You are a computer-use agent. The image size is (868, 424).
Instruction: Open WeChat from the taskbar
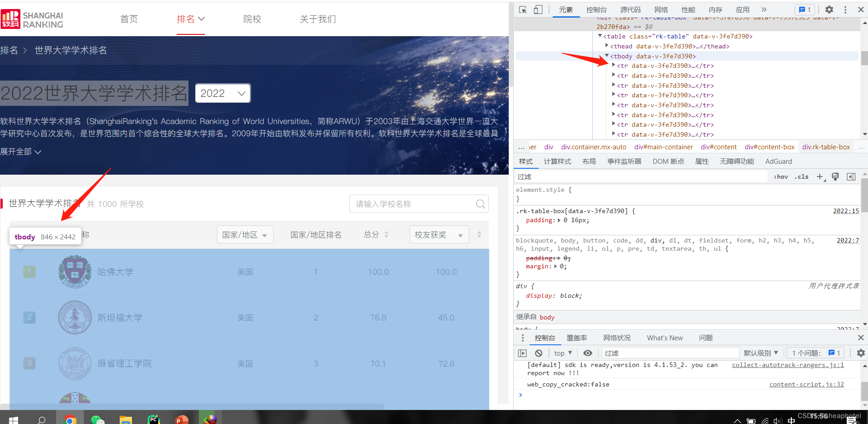[x=97, y=419]
